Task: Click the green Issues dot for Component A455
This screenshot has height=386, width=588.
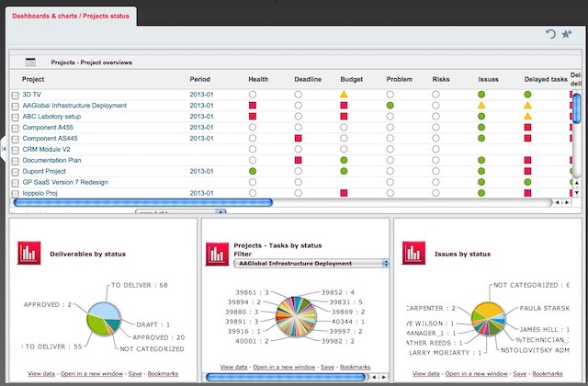Action: click(481, 127)
